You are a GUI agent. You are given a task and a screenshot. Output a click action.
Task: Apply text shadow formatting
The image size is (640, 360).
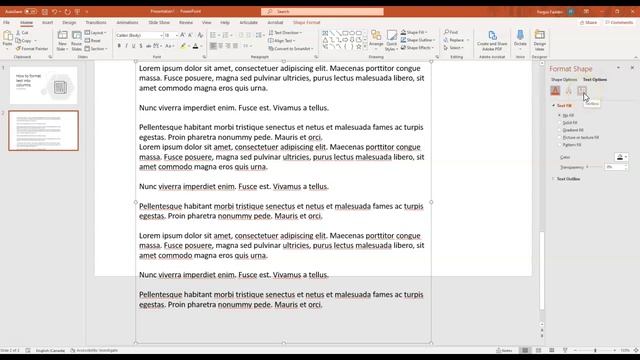[x=141, y=46]
